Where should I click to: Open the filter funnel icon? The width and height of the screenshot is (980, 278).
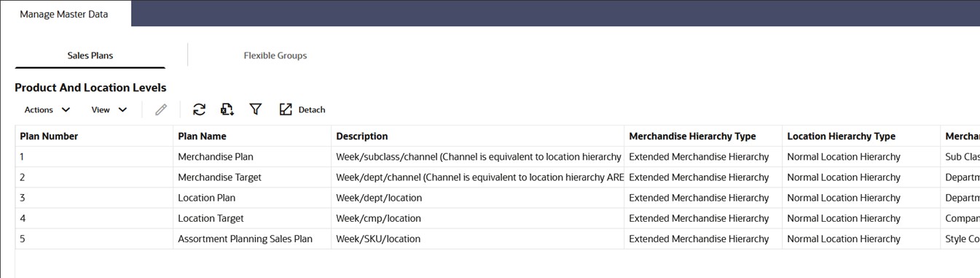(x=256, y=109)
